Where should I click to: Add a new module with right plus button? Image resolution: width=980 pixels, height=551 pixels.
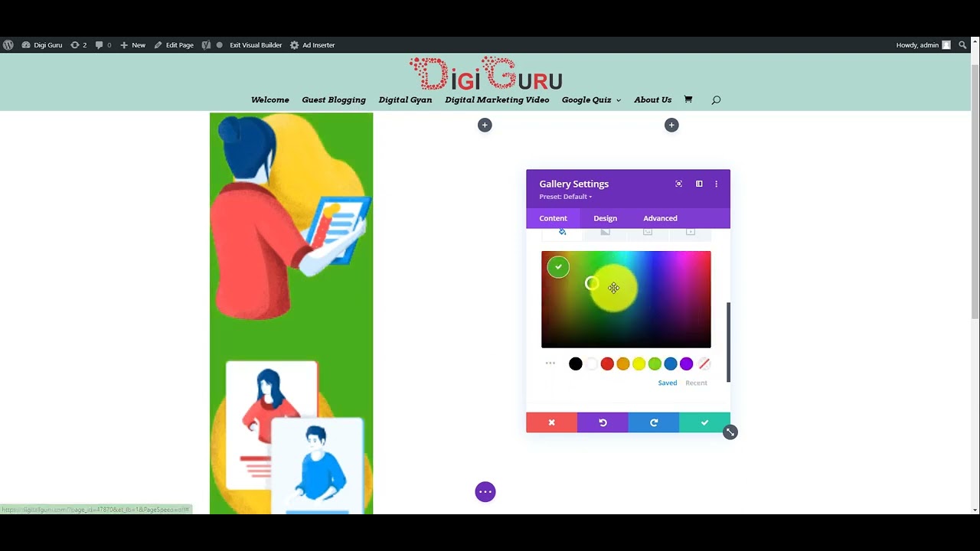point(671,125)
